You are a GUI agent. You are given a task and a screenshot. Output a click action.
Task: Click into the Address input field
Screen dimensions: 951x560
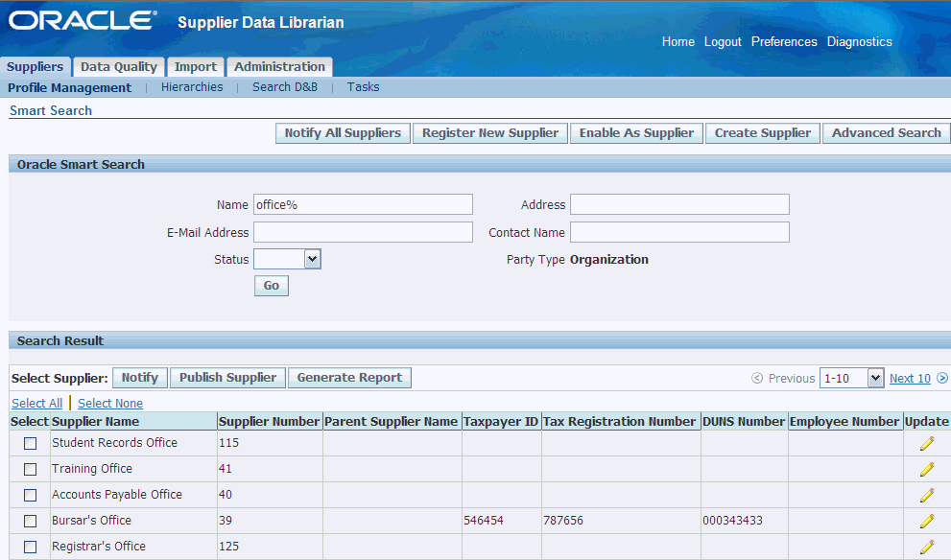[x=679, y=204]
